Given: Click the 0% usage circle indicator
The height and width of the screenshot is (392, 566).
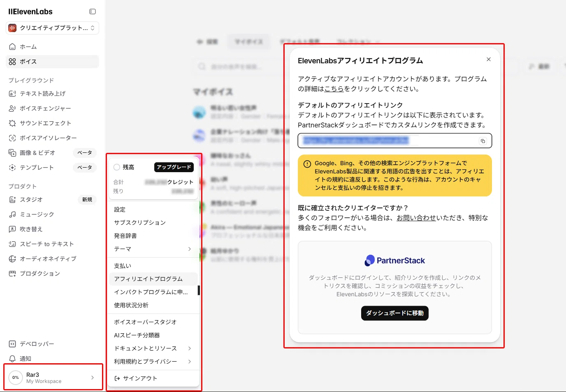Looking at the screenshot, I should (16, 378).
